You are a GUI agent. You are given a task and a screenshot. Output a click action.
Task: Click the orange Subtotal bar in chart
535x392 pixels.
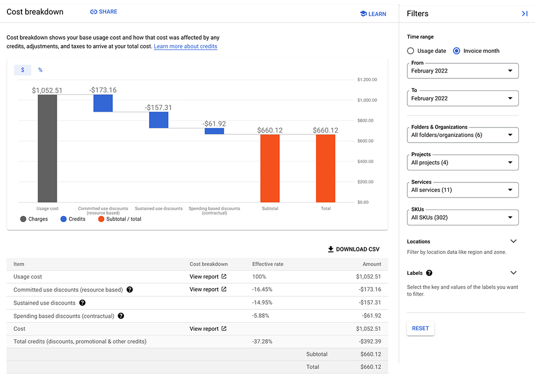(x=270, y=168)
